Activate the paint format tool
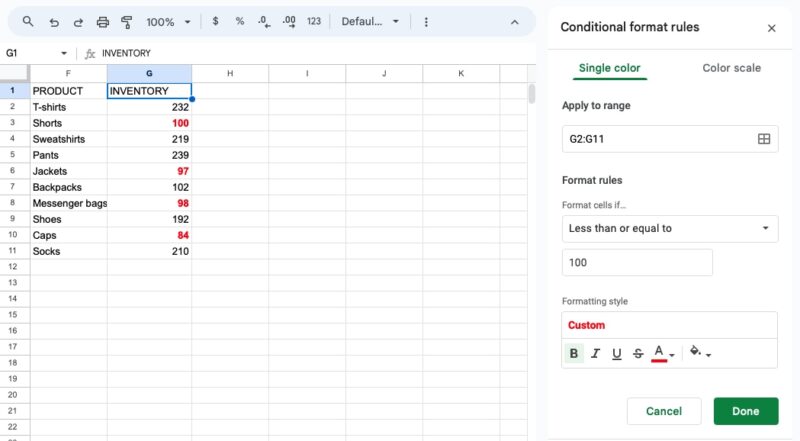This screenshot has height=441, width=800. pos(127,22)
